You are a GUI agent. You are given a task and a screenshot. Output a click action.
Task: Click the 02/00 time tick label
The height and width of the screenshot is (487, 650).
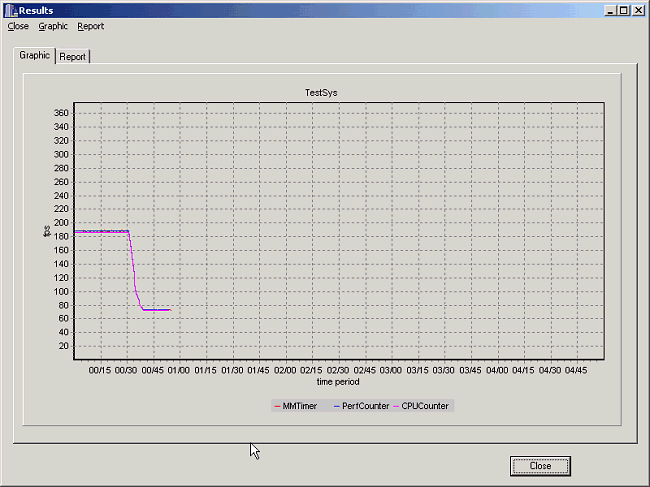point(285,370)
